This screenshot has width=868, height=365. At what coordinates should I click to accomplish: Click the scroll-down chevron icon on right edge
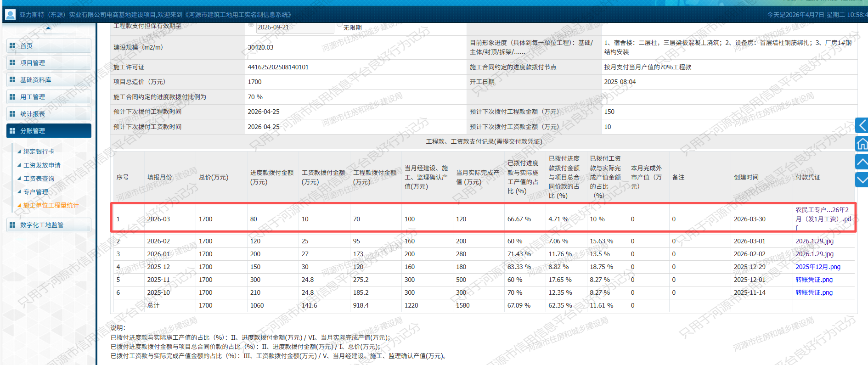862,180
